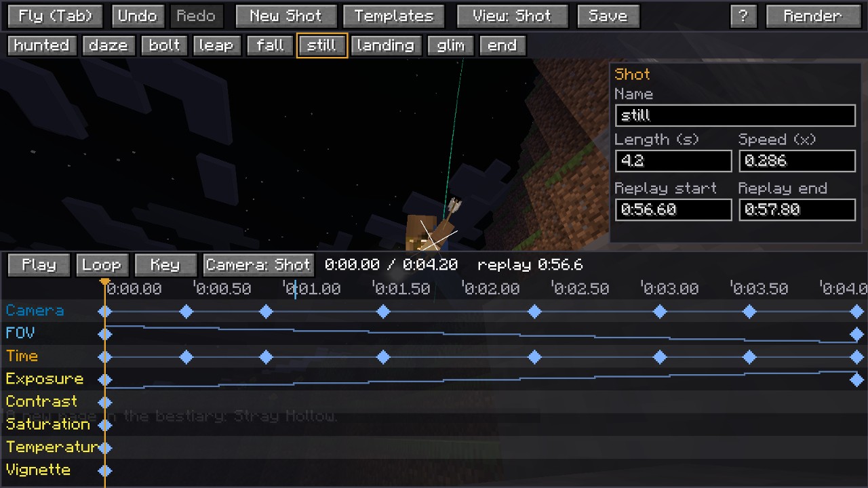Select the Saturation track label

pos(47,424)
